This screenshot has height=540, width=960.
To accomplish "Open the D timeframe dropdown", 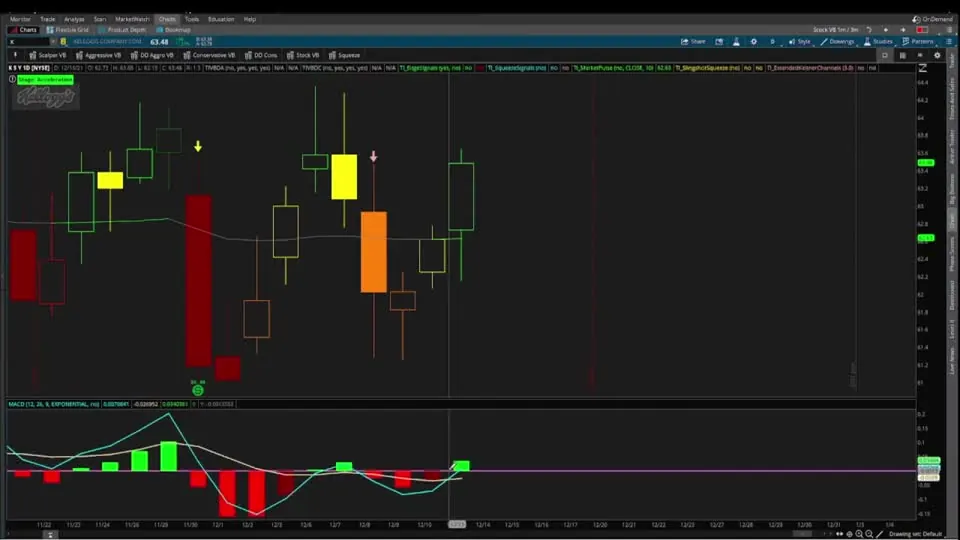I will click(x=772, y=42).
